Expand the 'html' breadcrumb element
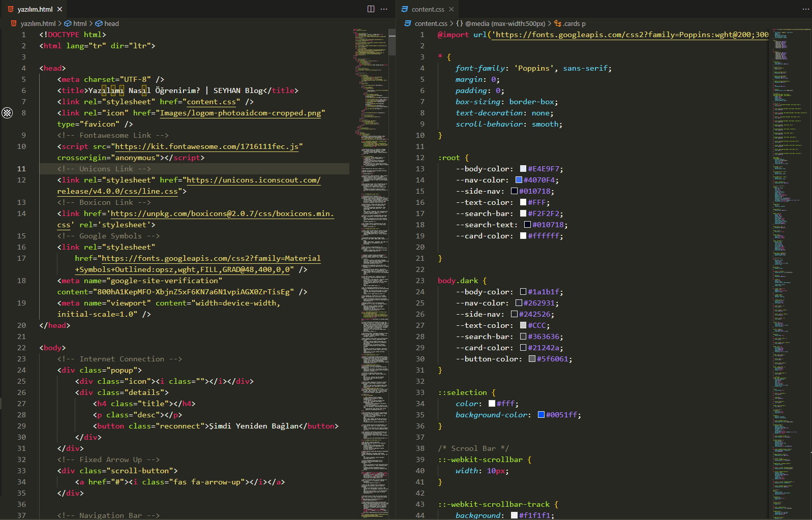 point(80,23)
